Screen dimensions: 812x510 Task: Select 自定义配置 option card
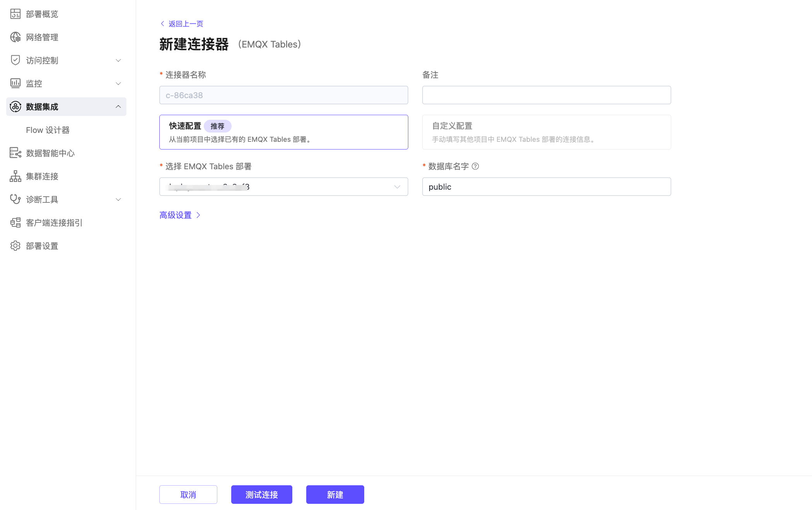pos(546,132)
